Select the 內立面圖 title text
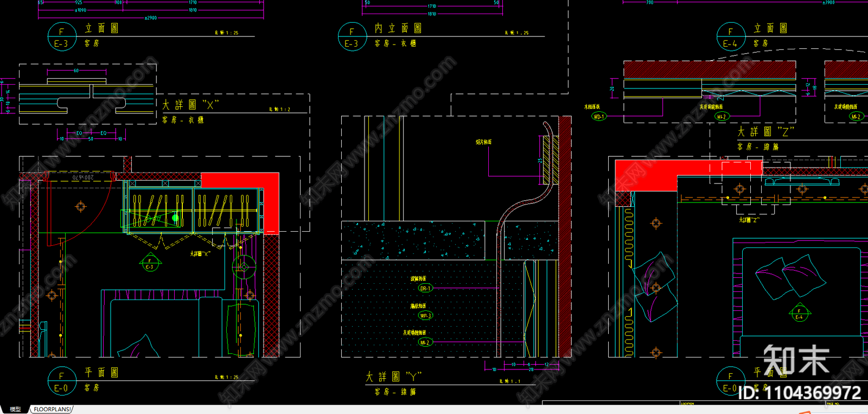 pyautogui.click(x=398, y=28)
